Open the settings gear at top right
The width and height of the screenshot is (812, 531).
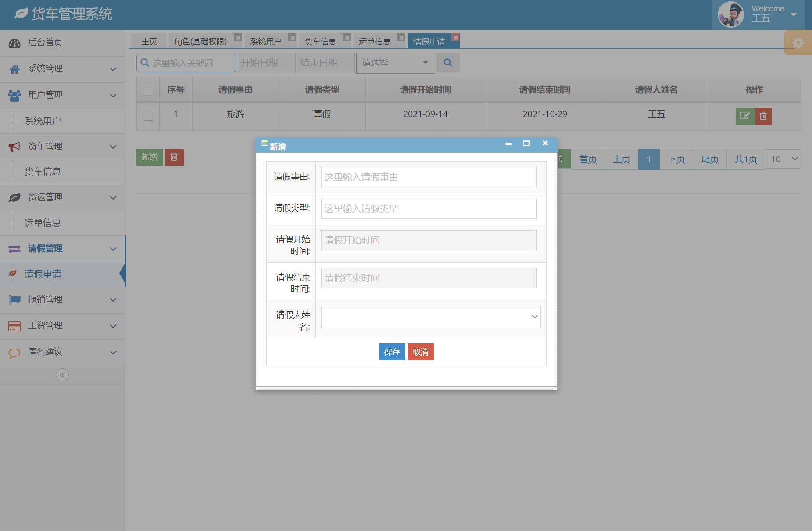(798, 43)
